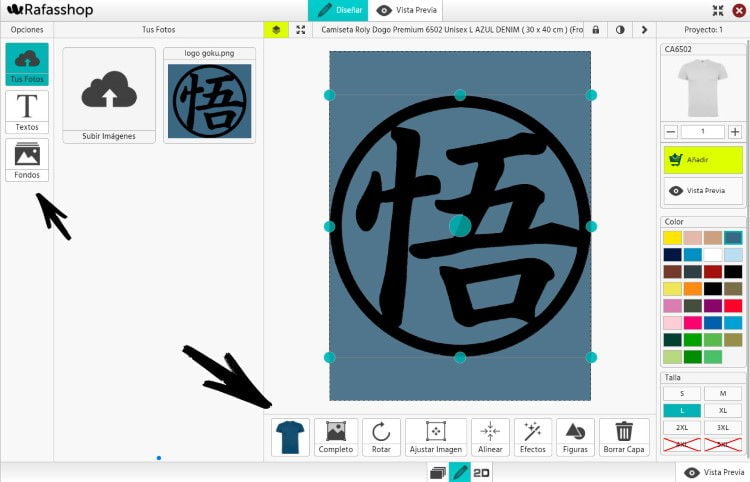
Task: Delete layer with Borrar Capa
Action: pos(624,437)
